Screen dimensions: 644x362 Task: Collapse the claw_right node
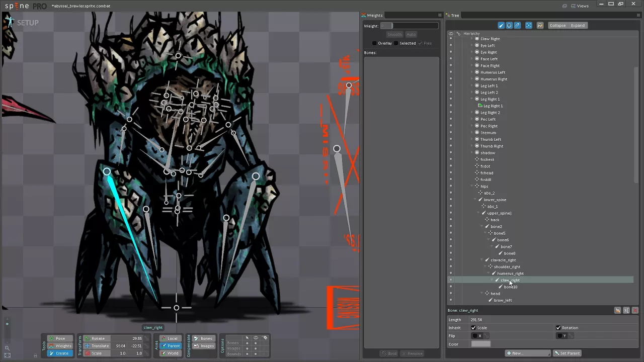pyautogui.click(x=492, y=280)
